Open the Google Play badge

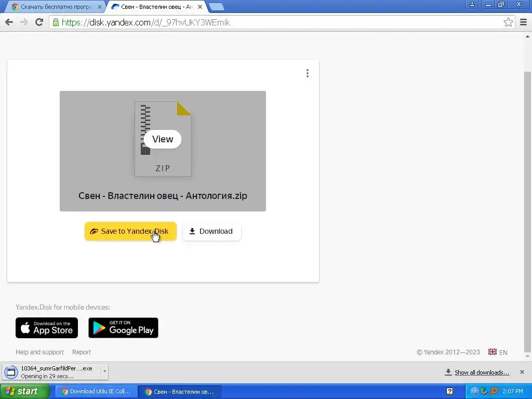123,328
